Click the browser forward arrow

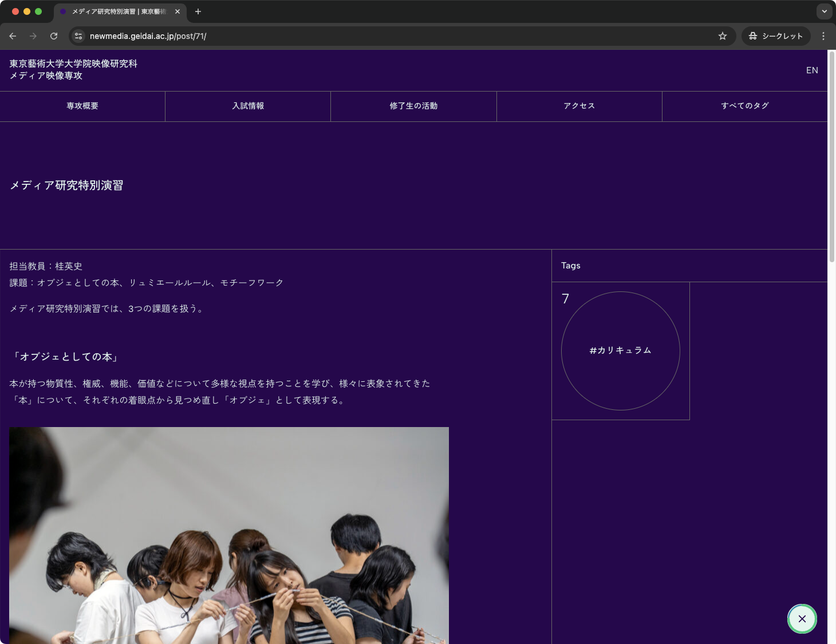click(33, 36)
